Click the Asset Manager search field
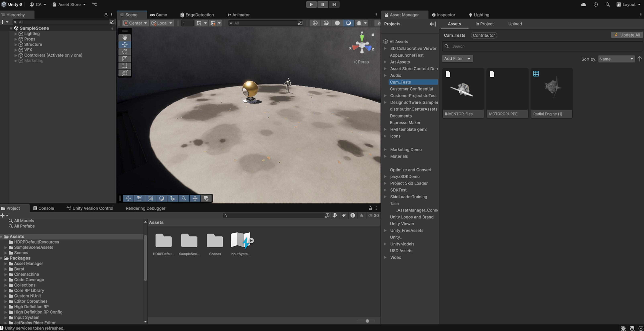Viewport: 644px width, 331px height. coord(542,46)
